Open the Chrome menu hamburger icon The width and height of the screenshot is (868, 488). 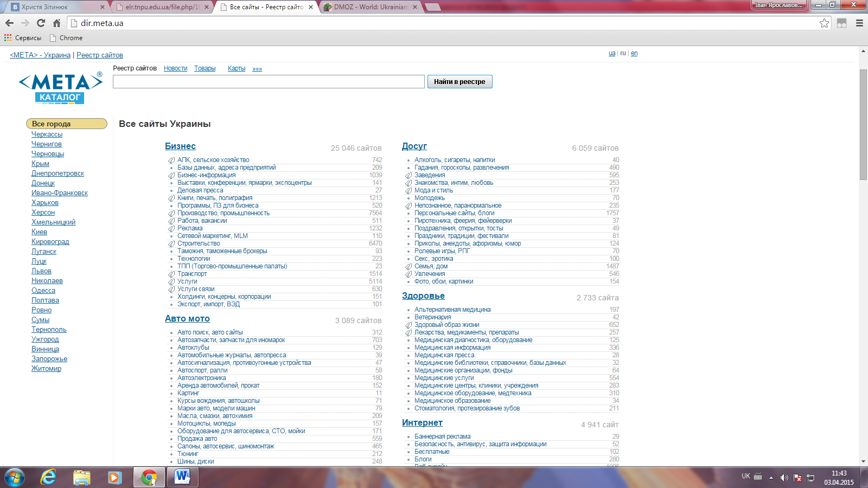[859, 23]
